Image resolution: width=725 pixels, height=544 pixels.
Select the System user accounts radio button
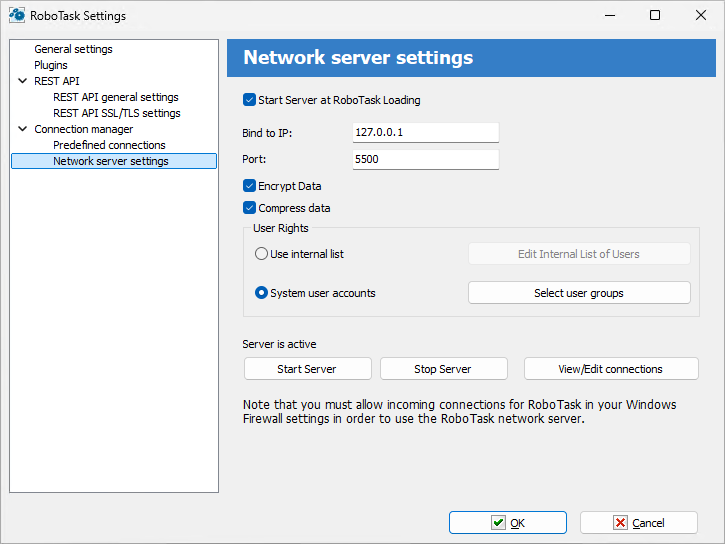[x=261, y=293]
